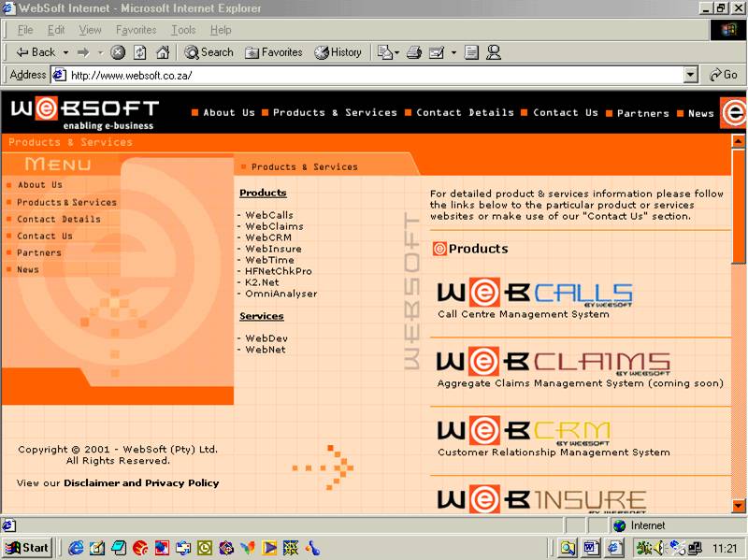Open the WebDev service link

(x=266, y=338)
